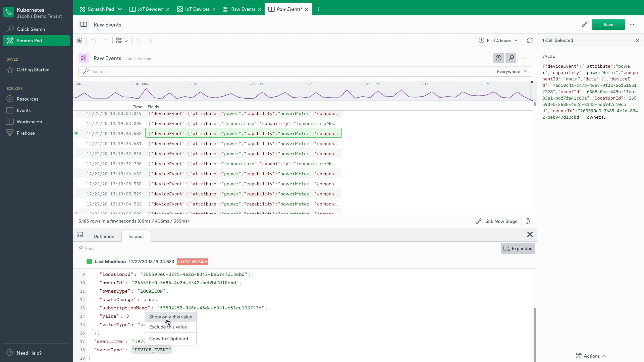Click Inspect panel vertical scrollbar
The image size is (644, 362).
pos(535,335)
